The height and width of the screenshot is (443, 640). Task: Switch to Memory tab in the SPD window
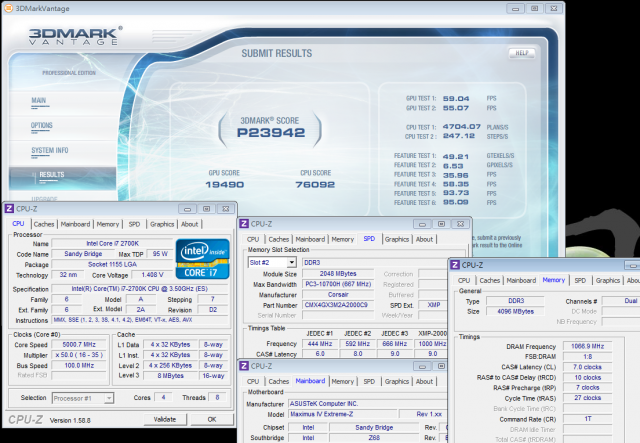click(342, 239)
